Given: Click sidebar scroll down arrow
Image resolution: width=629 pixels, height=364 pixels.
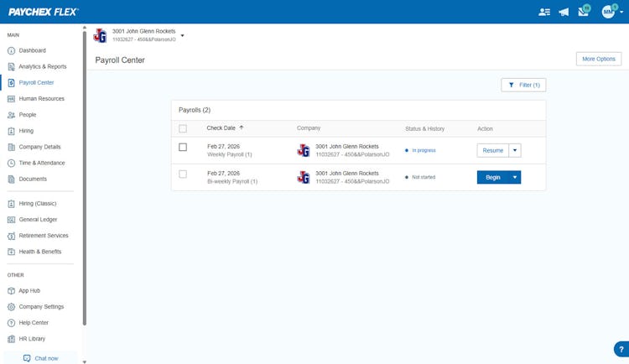Looking at the screenshot, I should 84,361.
